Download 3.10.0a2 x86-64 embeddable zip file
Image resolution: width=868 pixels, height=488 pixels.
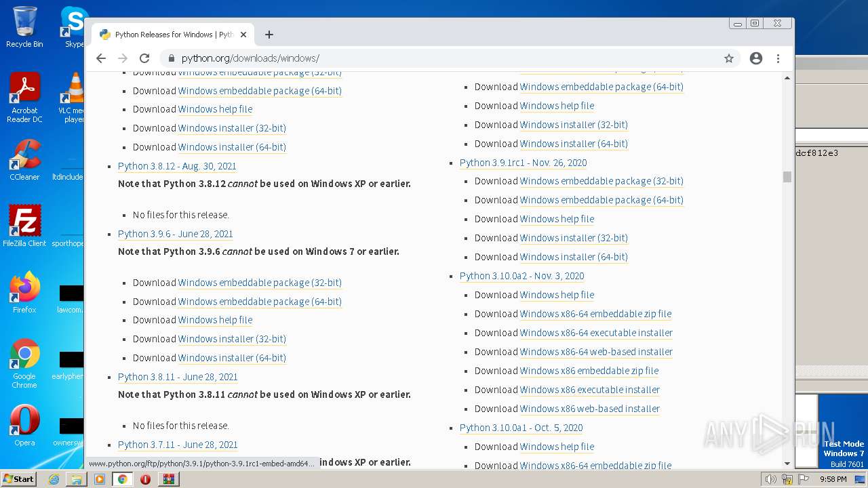[595, 314]
